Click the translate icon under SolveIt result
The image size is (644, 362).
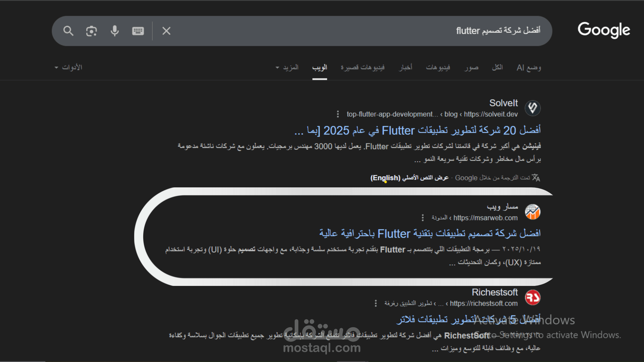click(536, 178)
